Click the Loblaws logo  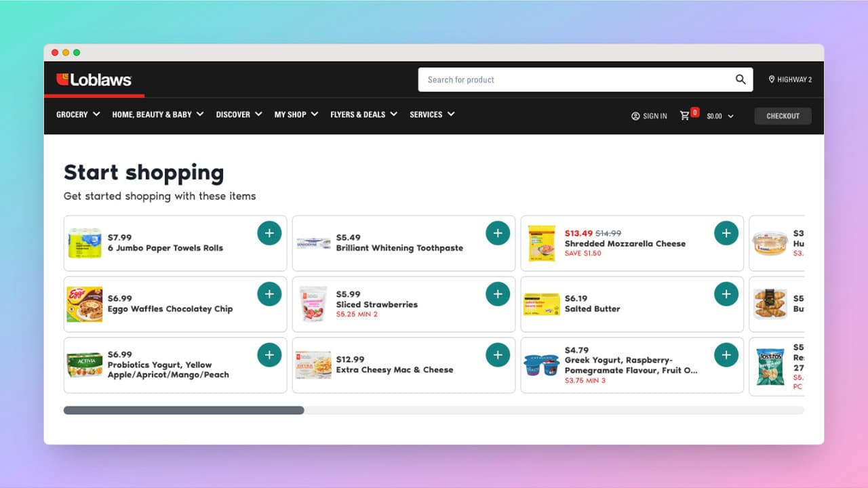94,80
